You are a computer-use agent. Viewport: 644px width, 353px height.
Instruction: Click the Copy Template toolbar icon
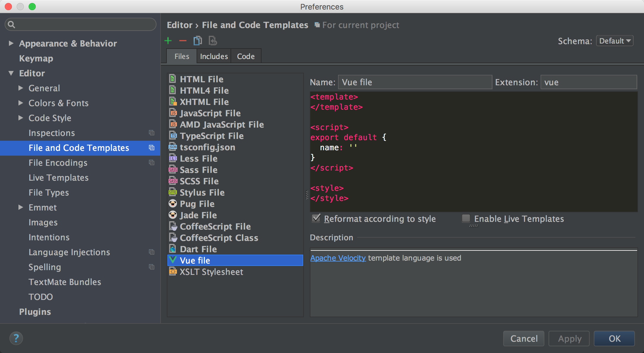click(197, 41)
